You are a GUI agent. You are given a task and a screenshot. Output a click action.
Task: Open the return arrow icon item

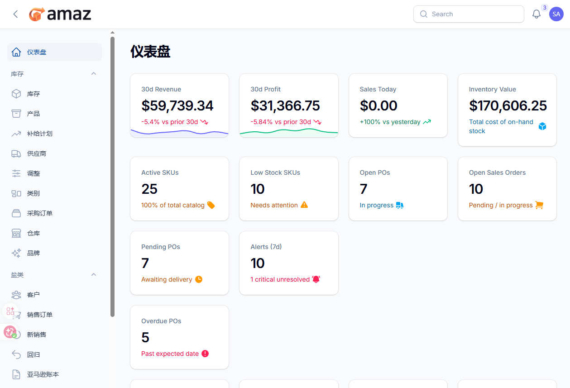tap(16, 354)
